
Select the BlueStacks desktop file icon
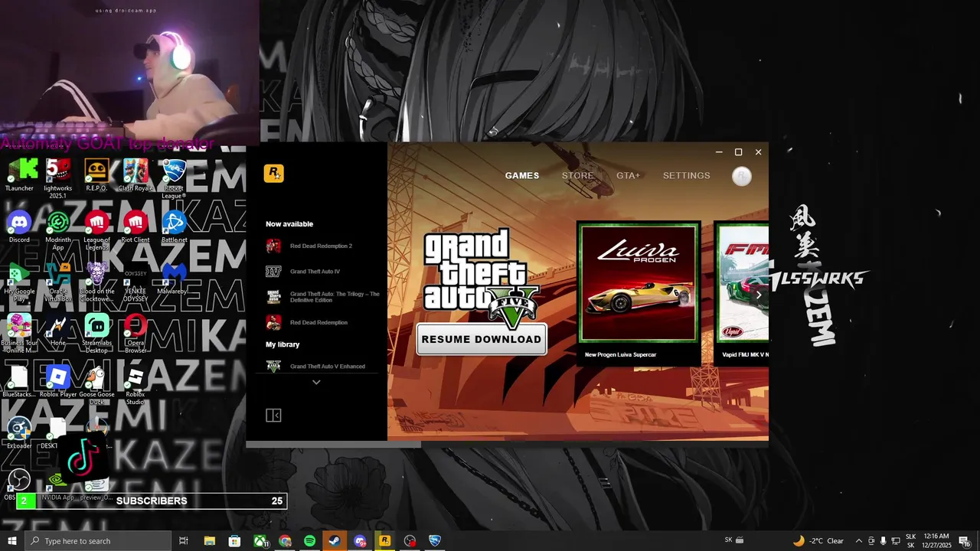[x=19, y=381]
